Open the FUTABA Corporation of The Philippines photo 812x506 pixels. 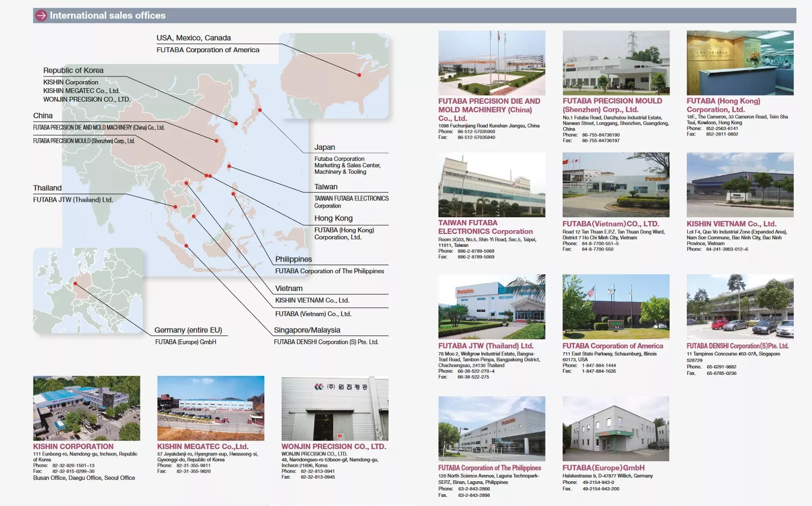pos(492,429)
